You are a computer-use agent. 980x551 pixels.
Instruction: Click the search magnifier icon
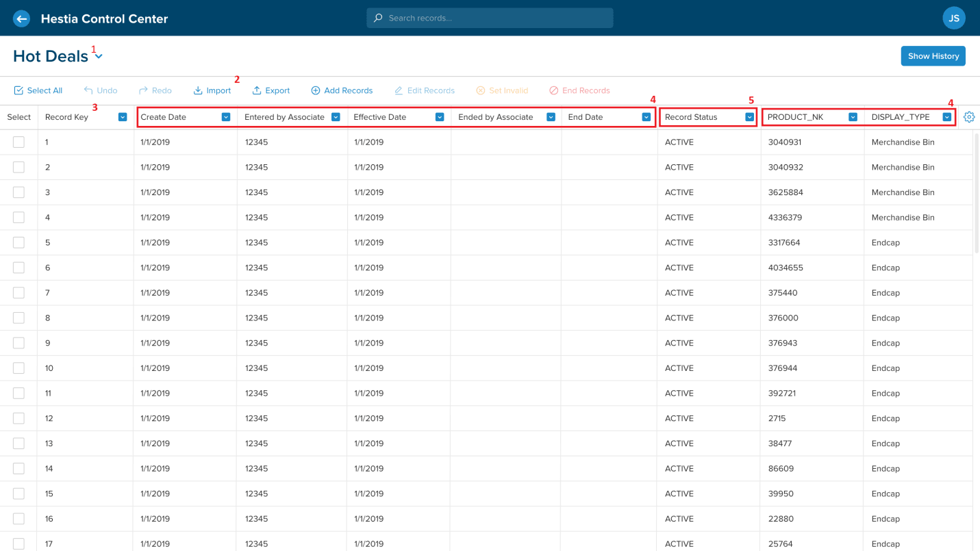[x=378, y=18]
